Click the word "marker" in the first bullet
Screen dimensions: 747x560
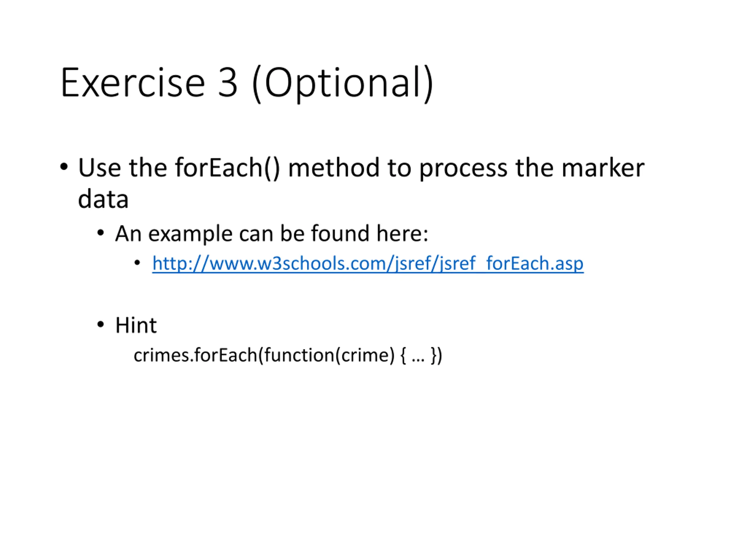(603, 168)
